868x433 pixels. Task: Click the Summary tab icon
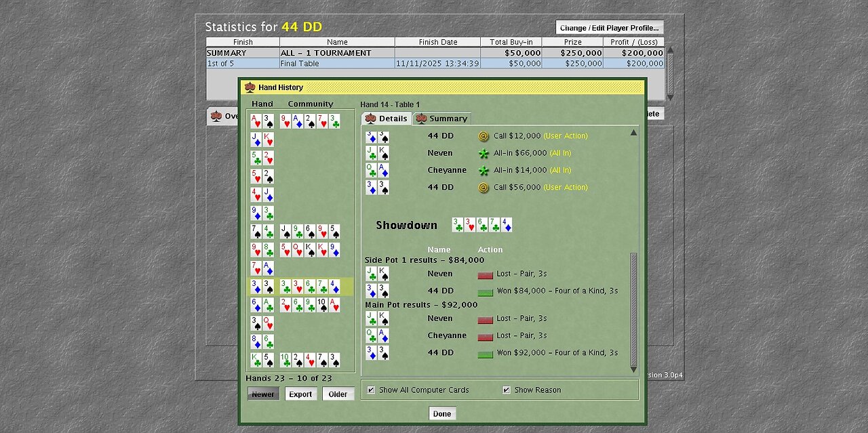coord(421,119)
